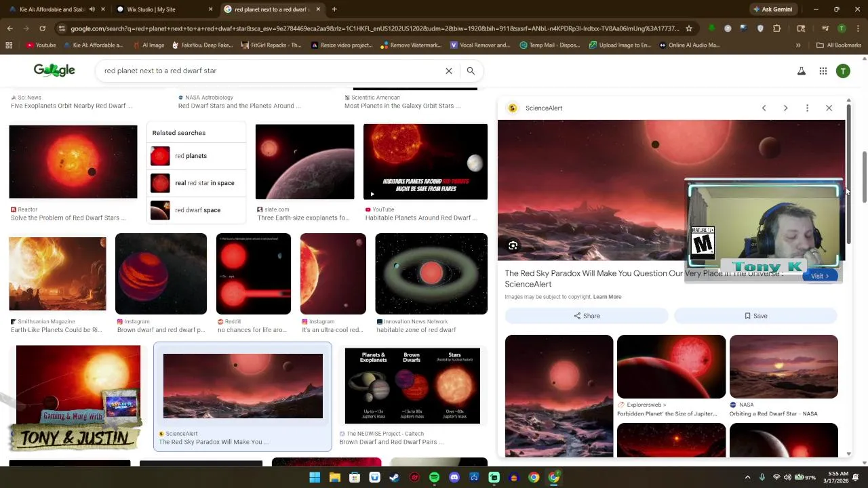Open a new browser tab
This screenshot has height=488, width=868.
334,9
